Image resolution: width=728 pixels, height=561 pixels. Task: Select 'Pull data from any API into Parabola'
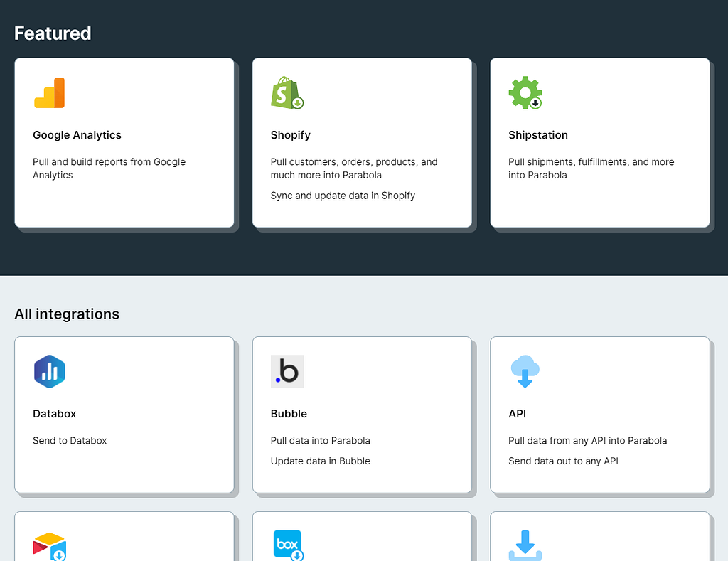(x=588, y=441)
